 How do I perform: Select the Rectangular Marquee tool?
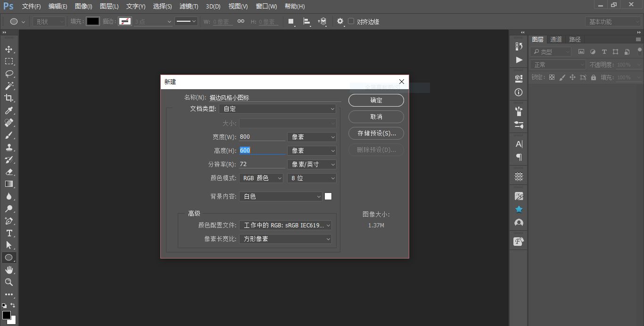(9, 61)
